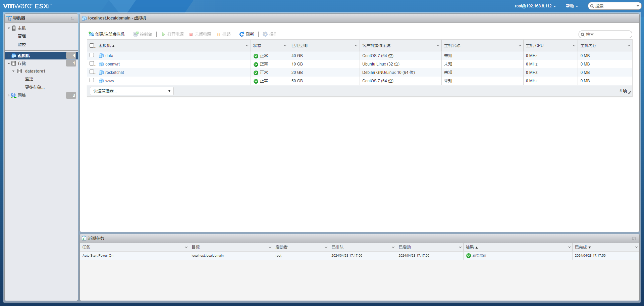
Task: Click the localhost.localdomain task target
Action: 208,256
